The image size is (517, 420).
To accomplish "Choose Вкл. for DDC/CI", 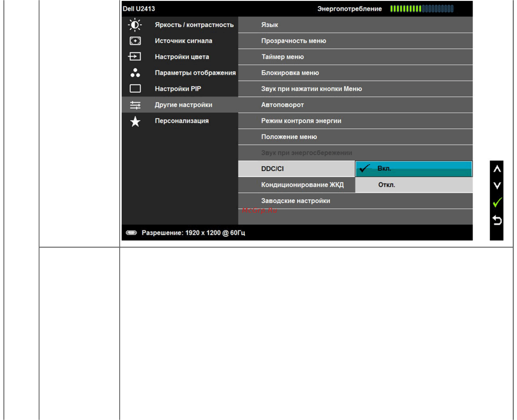I will coord(414,169).
